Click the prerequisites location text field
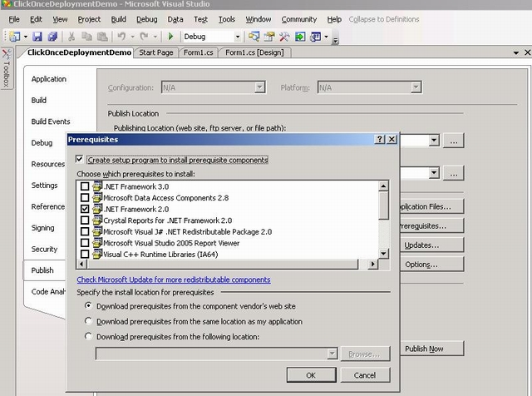Image resolution: width=532 pixels, height=396 pixels. pyautogui.click(x=212, y=354)
